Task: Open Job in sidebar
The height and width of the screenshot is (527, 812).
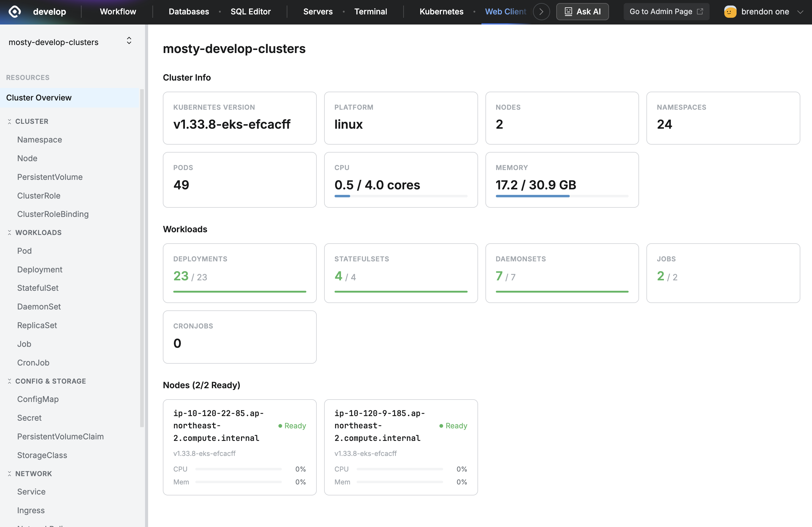Action: pos(24,344)
